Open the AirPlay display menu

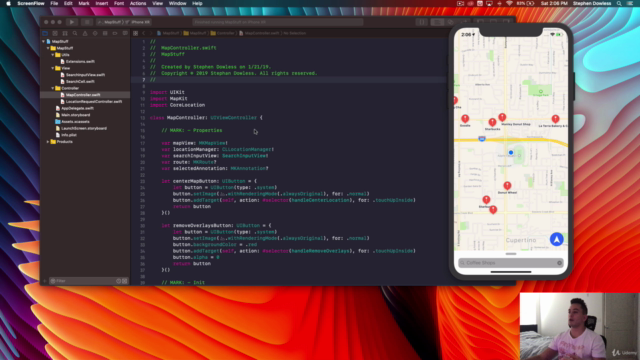(489, 3)
